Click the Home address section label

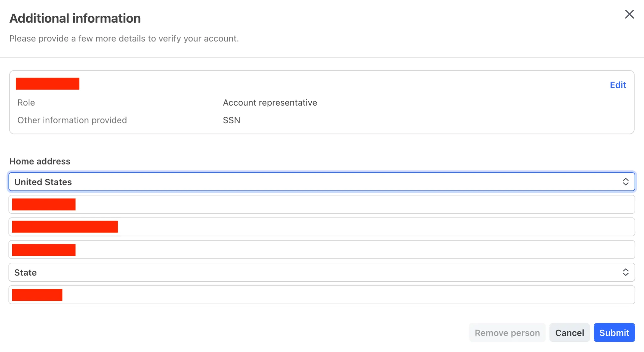click(x=40, y=161)
